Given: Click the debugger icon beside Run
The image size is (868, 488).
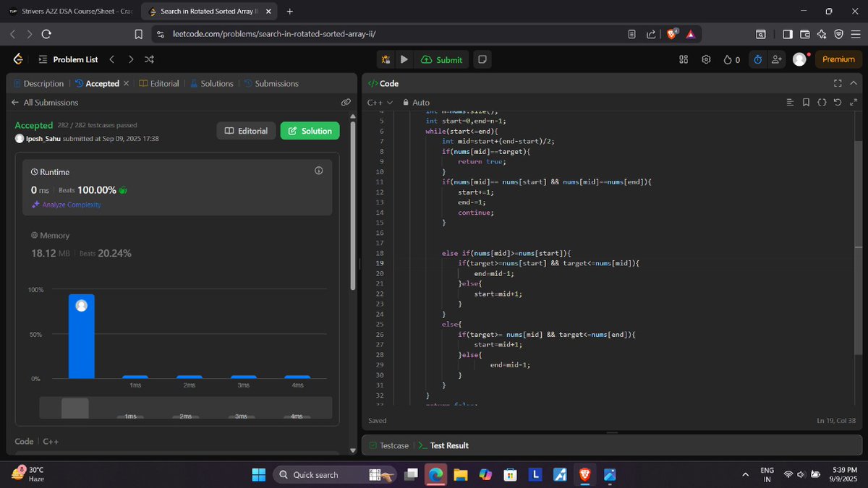Looking at the screenshot, I should [386, 59].
